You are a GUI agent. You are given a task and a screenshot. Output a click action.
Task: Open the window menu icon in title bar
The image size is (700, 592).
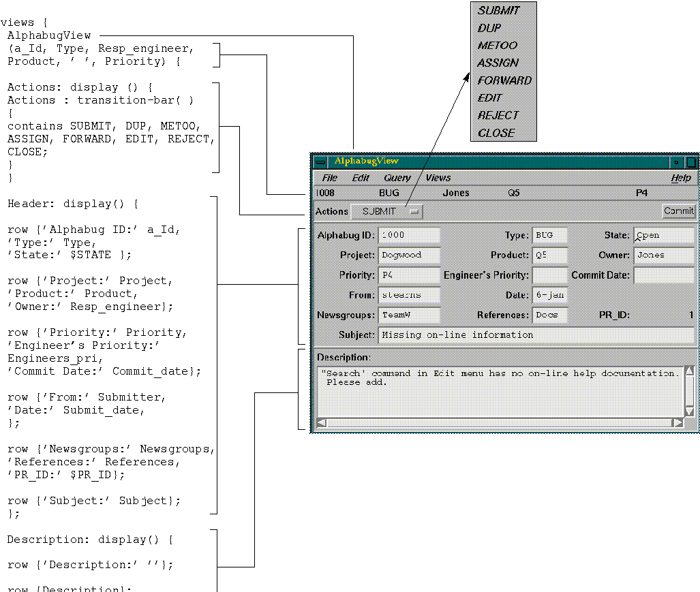click(320, 162)
